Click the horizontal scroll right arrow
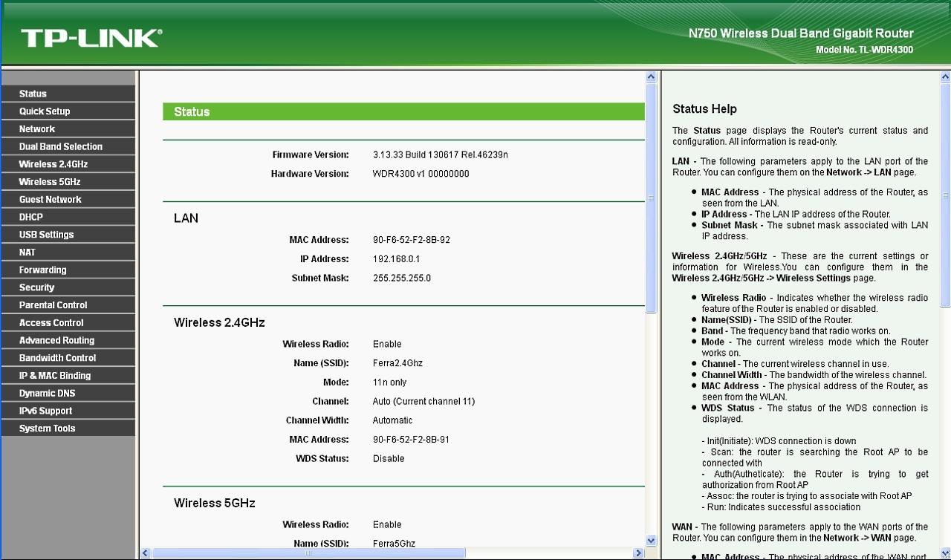Viewport: 951px width, 560px height. [637, 553]
